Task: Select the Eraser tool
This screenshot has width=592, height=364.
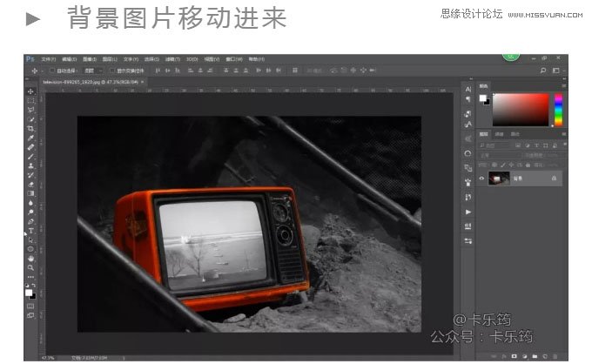Action: coord(31,185)
